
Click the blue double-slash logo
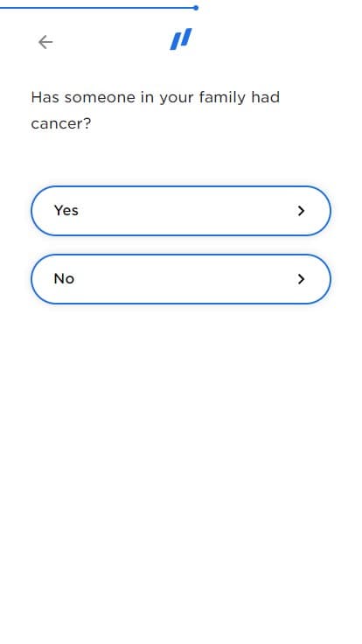181,39
